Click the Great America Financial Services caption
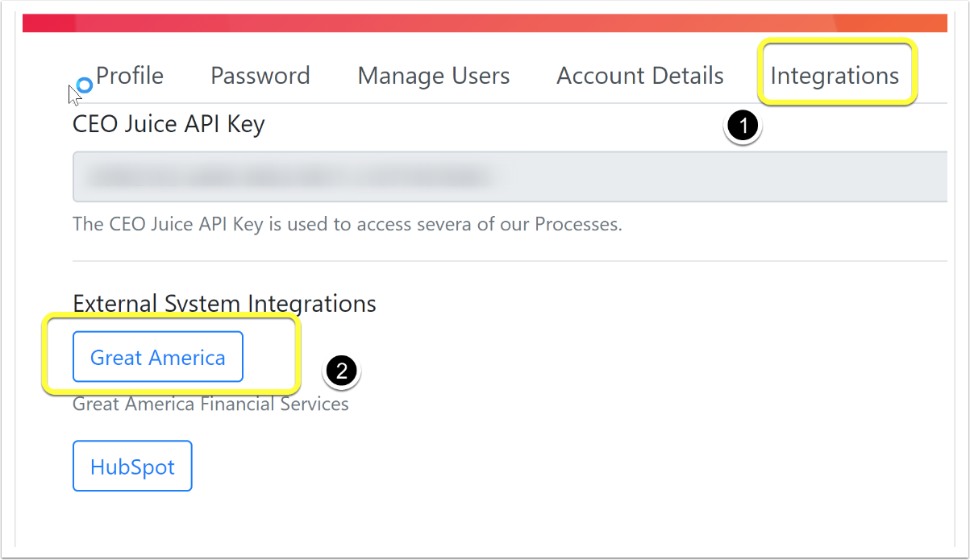Image resolution: width=970 pixels, height=560 pixels. 210,404
